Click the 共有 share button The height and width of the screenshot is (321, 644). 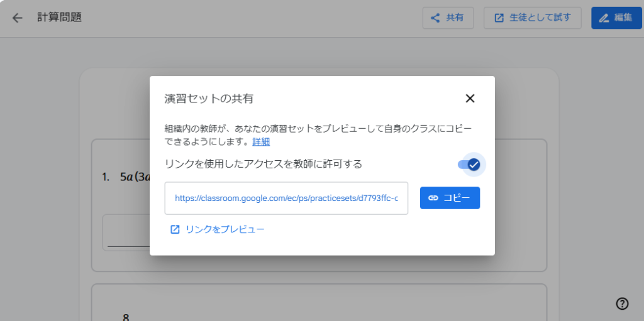(x=448, y=18)
